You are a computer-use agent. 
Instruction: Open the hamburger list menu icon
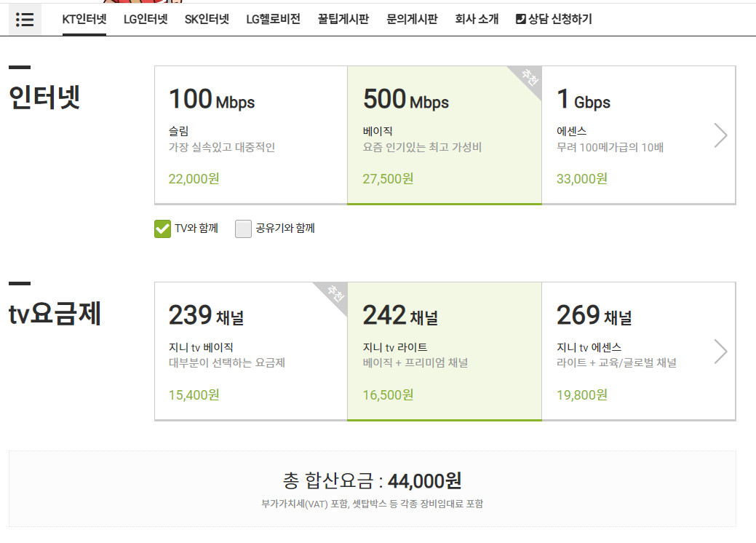25,20
